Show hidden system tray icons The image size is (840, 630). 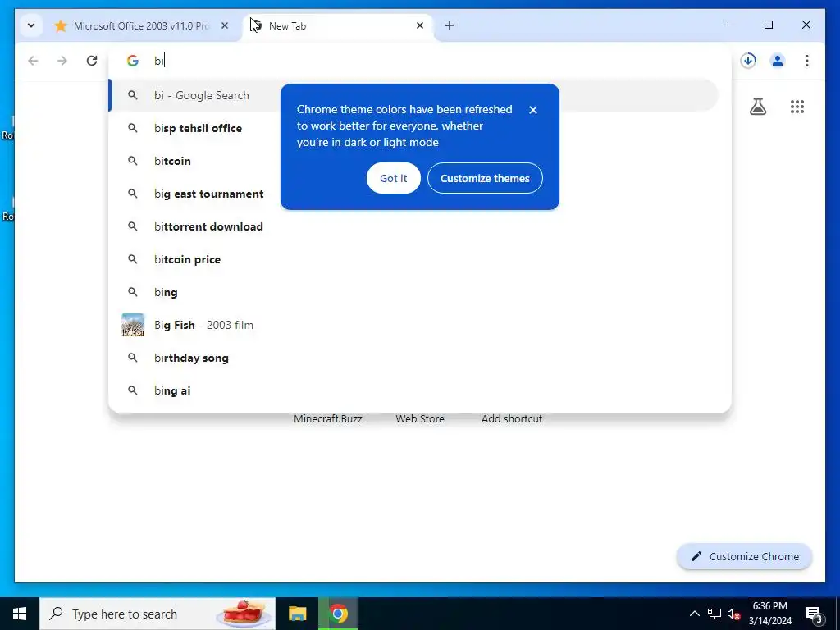click(694, 614)
